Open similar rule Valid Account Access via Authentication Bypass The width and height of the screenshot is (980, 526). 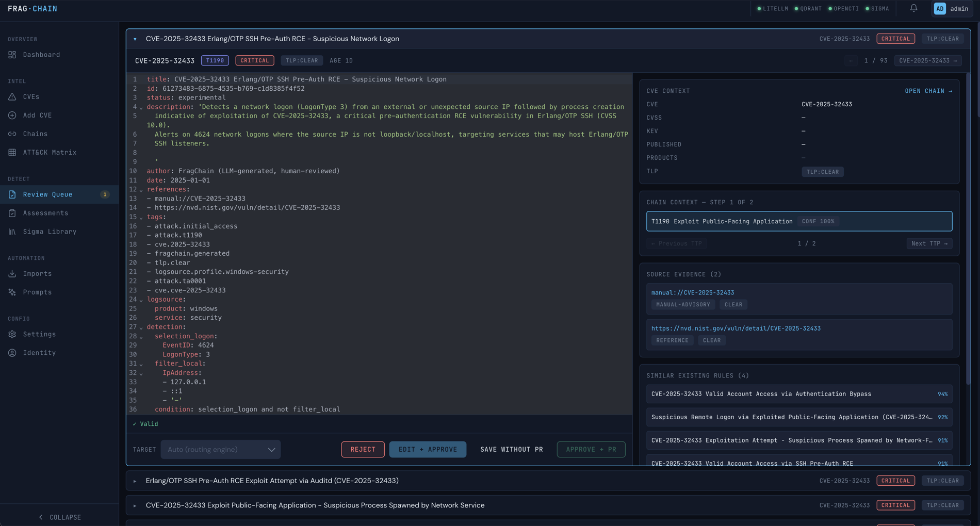coord(799,394)
